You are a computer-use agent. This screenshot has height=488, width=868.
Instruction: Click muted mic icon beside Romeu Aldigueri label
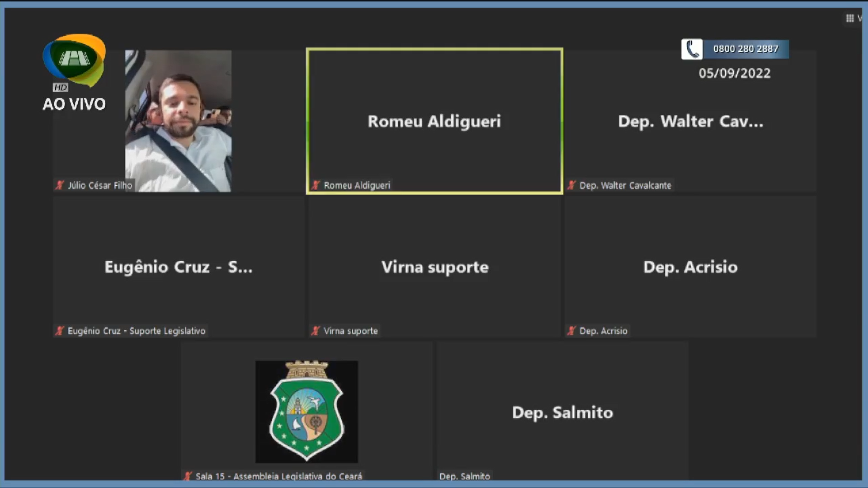pyautogui.click(x=316, y=185)
